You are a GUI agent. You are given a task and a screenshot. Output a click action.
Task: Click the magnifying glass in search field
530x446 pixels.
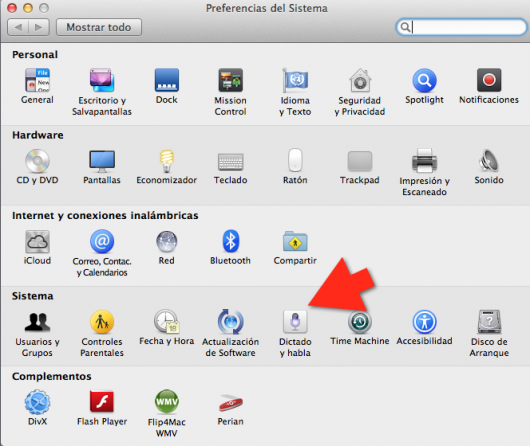point(405,27)
